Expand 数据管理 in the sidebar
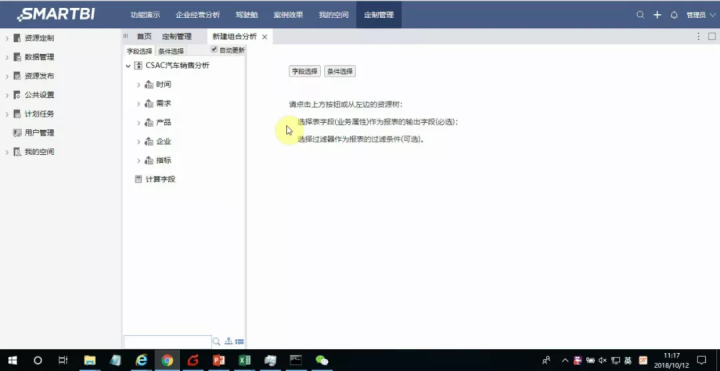 click(7, 57)
